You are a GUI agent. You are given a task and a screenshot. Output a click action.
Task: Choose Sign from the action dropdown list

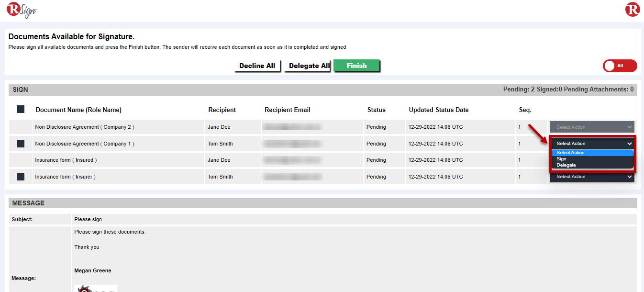click(x=562, y=159)
